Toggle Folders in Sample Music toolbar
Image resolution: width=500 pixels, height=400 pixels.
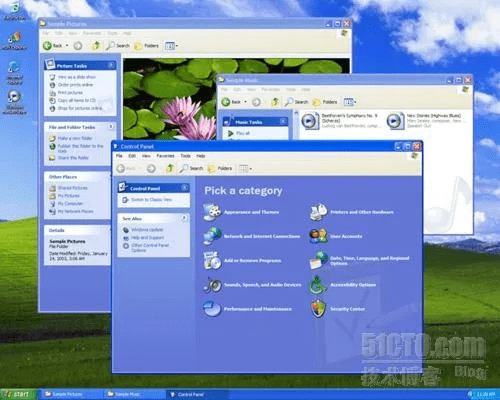tap(325, 102)
